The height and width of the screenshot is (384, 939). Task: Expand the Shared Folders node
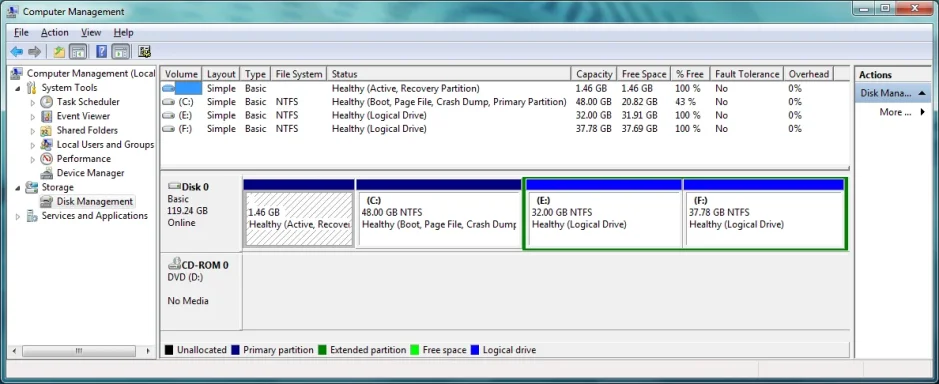click(x=33, y=131)
